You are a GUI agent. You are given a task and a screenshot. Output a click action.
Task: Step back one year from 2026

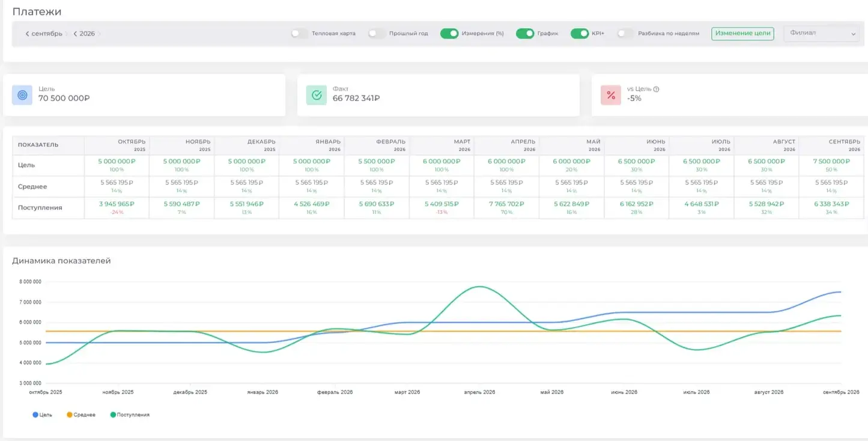click(x=75, y=34)
